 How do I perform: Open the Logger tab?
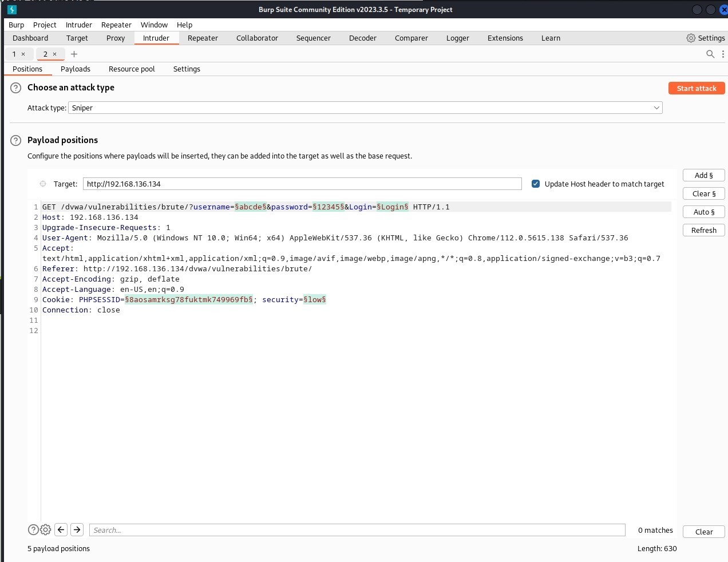[x=458, y=38]
